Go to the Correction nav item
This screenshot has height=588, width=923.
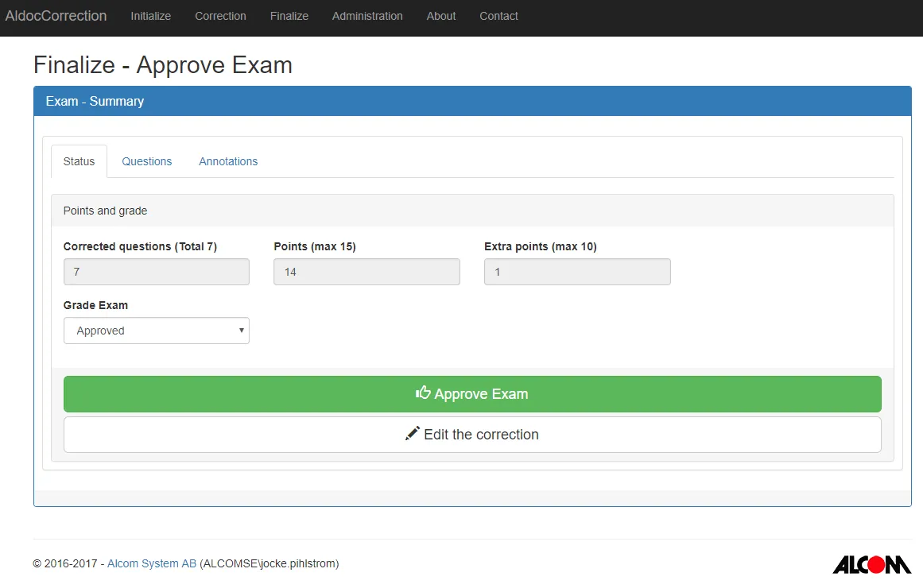(x=220, y=16)
